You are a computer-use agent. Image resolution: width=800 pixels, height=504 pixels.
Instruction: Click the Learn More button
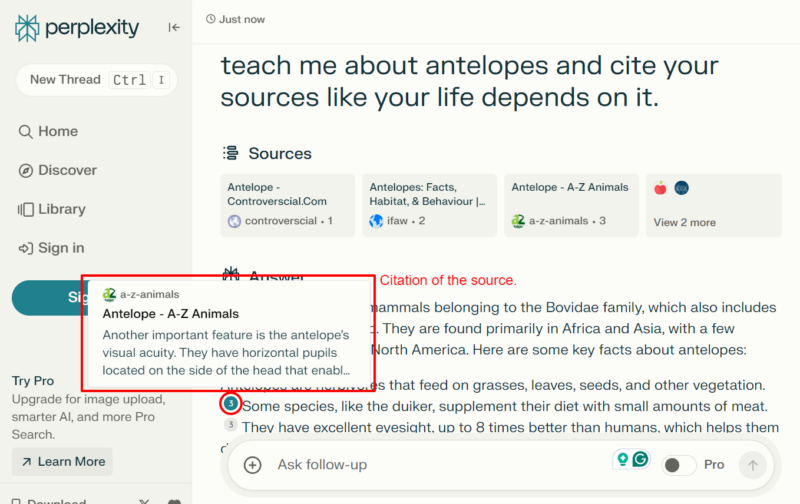[62, 461]
